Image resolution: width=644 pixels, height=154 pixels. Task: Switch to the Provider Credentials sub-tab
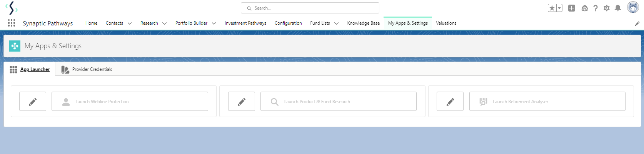click(87, 69)
